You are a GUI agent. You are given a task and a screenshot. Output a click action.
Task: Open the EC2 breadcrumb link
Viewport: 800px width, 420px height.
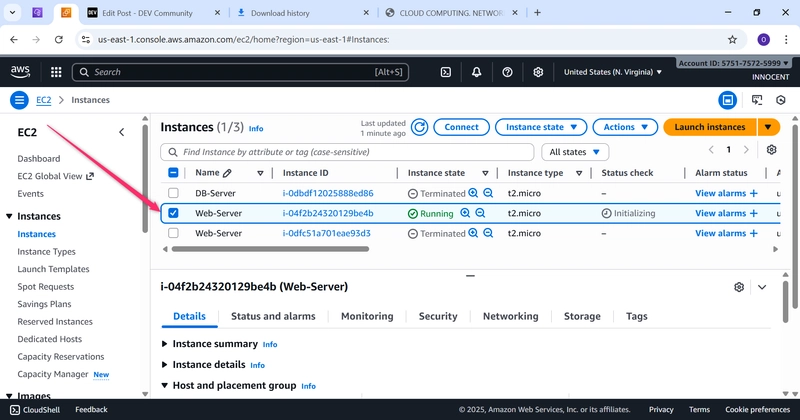[x=43, y=100]
